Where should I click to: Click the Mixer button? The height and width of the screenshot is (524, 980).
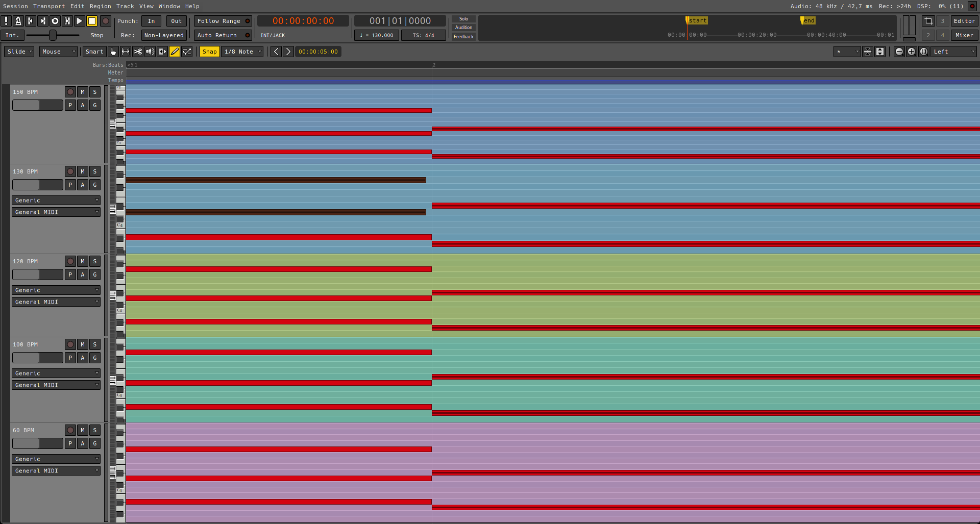[x=964, y=35]
